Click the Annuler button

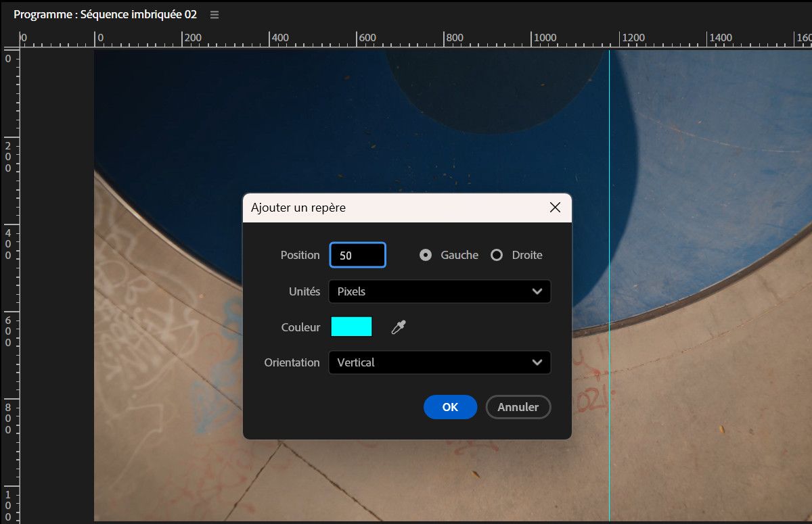click(518, 407)
